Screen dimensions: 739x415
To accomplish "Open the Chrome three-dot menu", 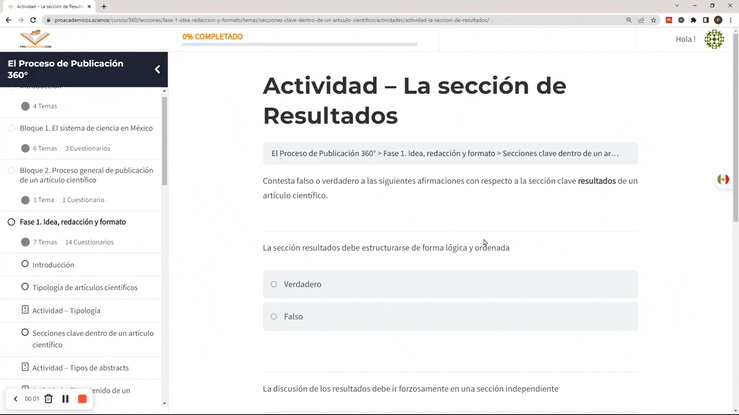I will (731, 20).
